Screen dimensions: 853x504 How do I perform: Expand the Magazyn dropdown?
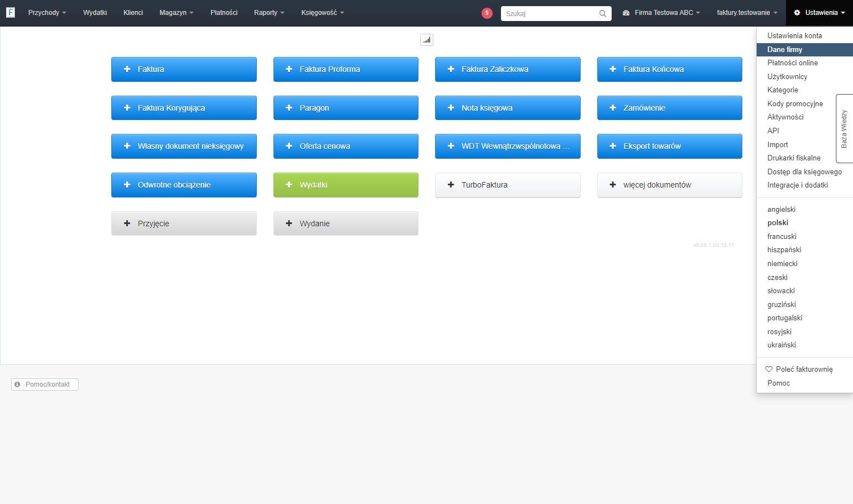click(x=177, y=13)
